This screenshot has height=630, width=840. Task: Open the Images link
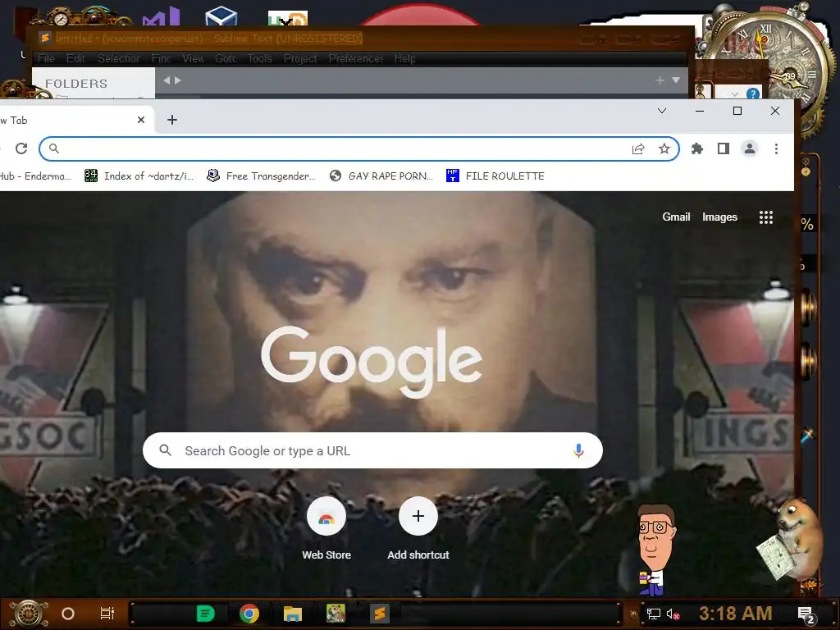point(719,217)
